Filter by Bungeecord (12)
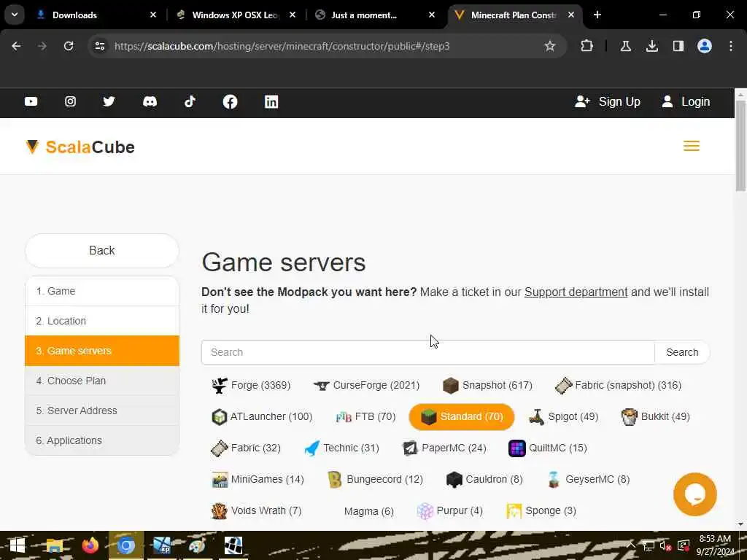Viewport: 747px width, 560px height. pos(376,480)
